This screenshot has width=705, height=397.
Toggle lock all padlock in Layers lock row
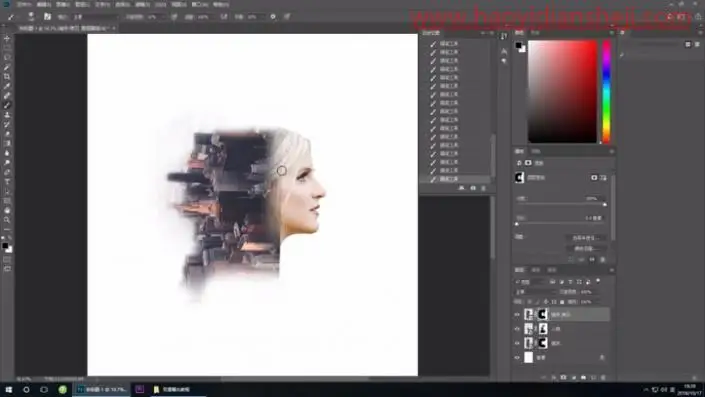pyautogui.click(x=562, y=302)
